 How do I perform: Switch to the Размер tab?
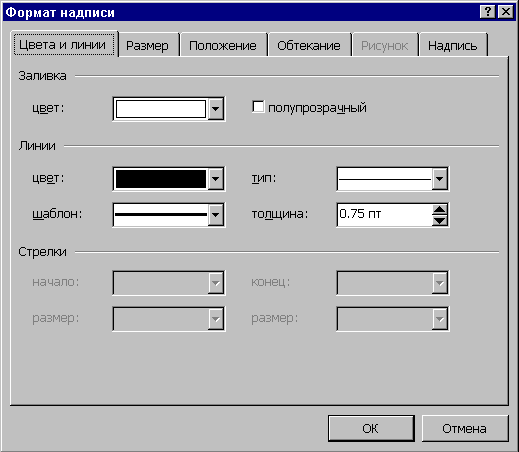pyautogui.click(x=147, y=45)
